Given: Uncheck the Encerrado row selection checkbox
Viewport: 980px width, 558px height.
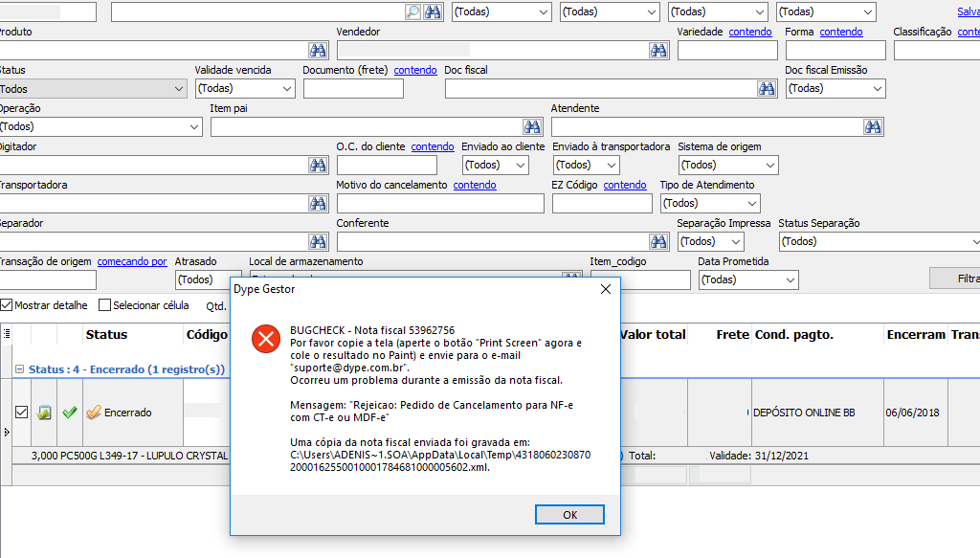Looking at the screenshot, I should pos(21,413).
